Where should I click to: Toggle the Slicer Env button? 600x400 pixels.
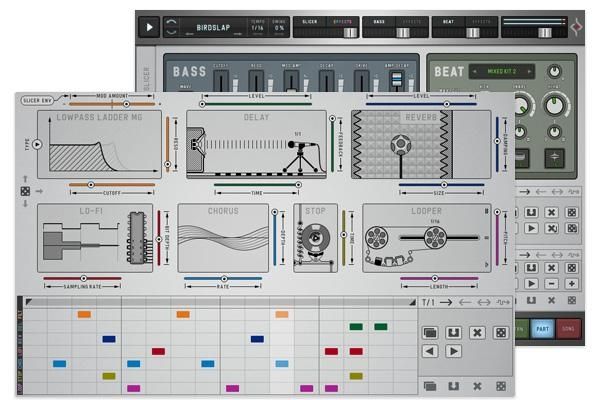pyautogui.click(x=39, y=101)
